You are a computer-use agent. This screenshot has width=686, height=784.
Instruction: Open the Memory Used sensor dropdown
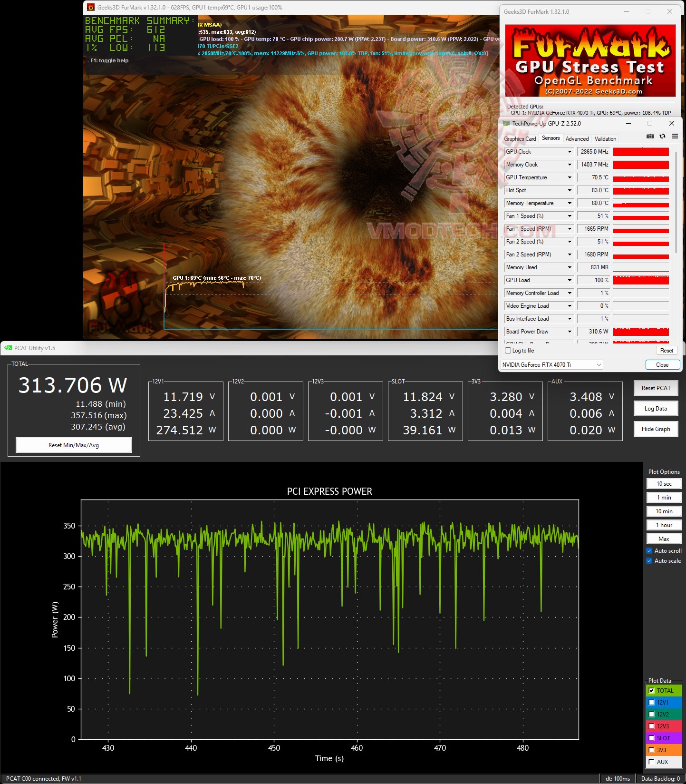pyautogui.click(x=570, y=267)
